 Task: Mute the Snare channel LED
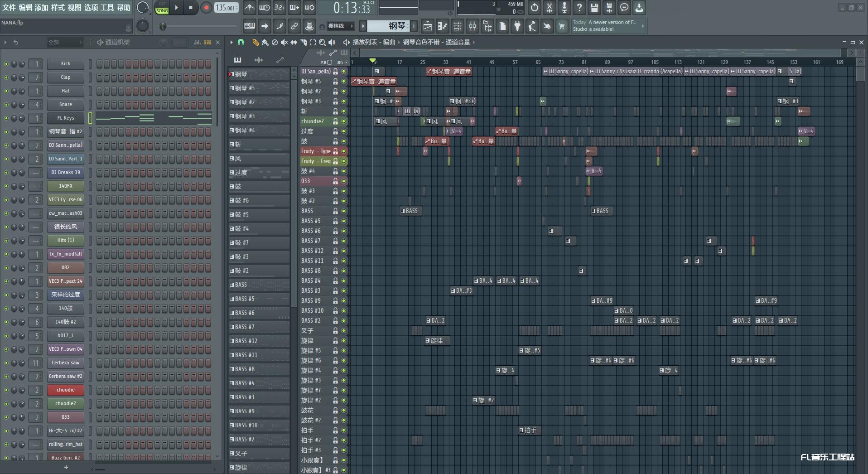coord(6,105)
